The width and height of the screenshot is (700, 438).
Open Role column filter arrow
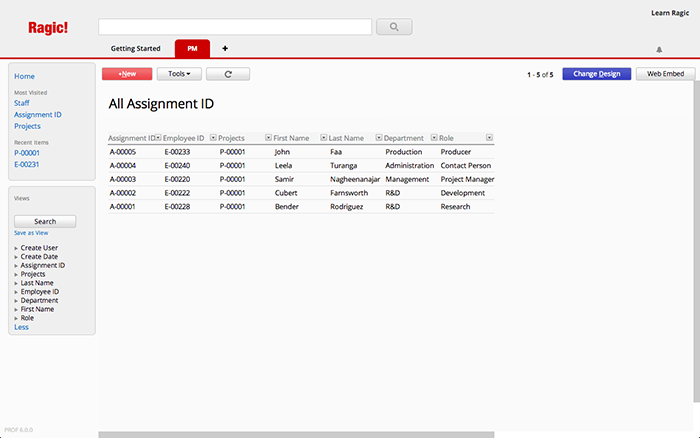click(489, 138)
